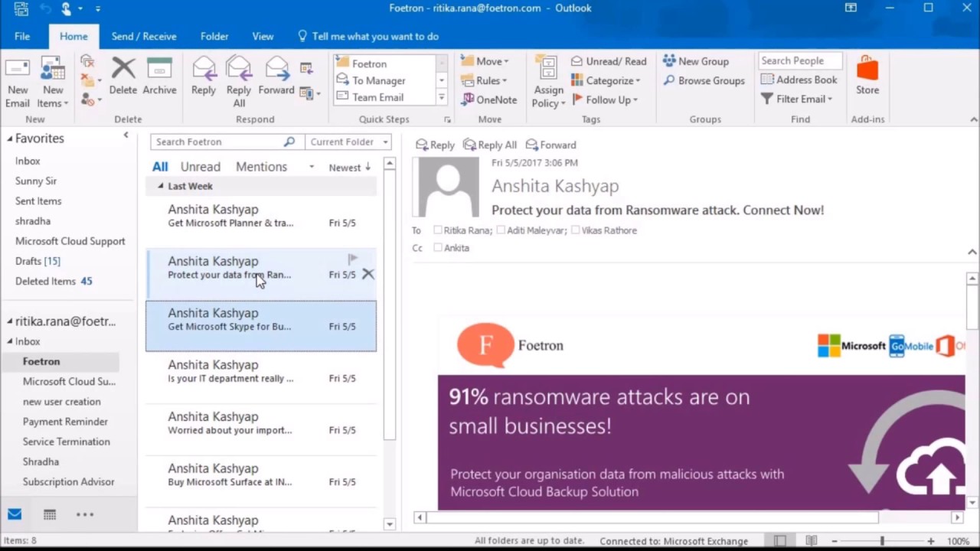Open the Newest sort order dropdown
The image size is (980, 551).
(x=349, y=168)
